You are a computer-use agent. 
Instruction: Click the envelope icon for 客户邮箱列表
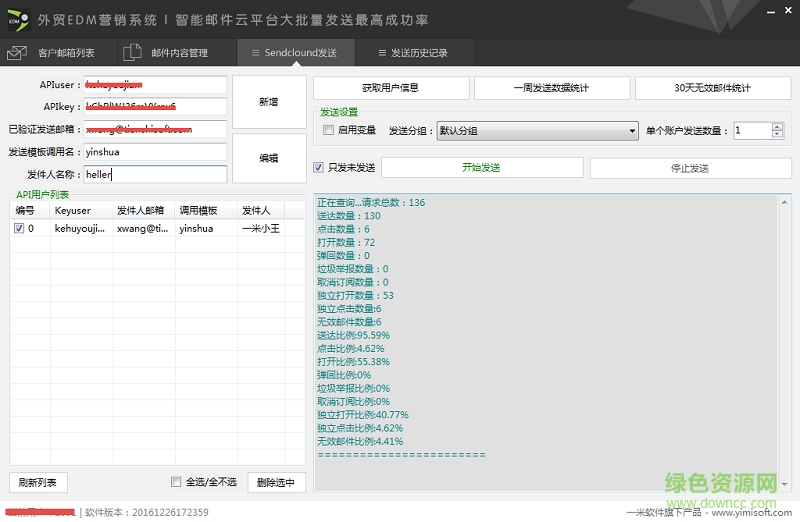(17, 53)
